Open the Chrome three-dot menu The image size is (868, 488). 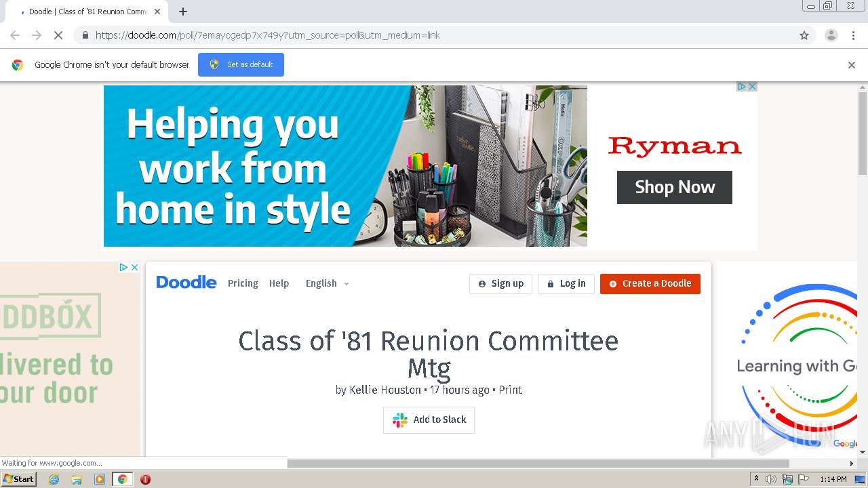853,35
